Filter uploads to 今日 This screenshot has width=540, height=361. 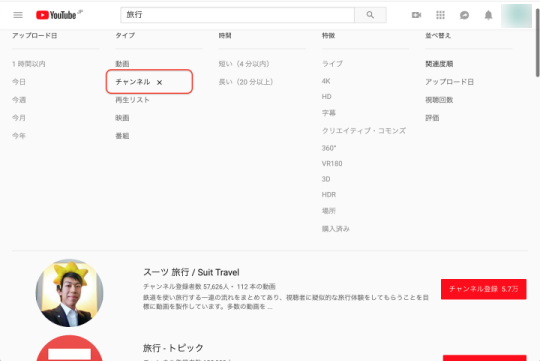tap(19, 82)
